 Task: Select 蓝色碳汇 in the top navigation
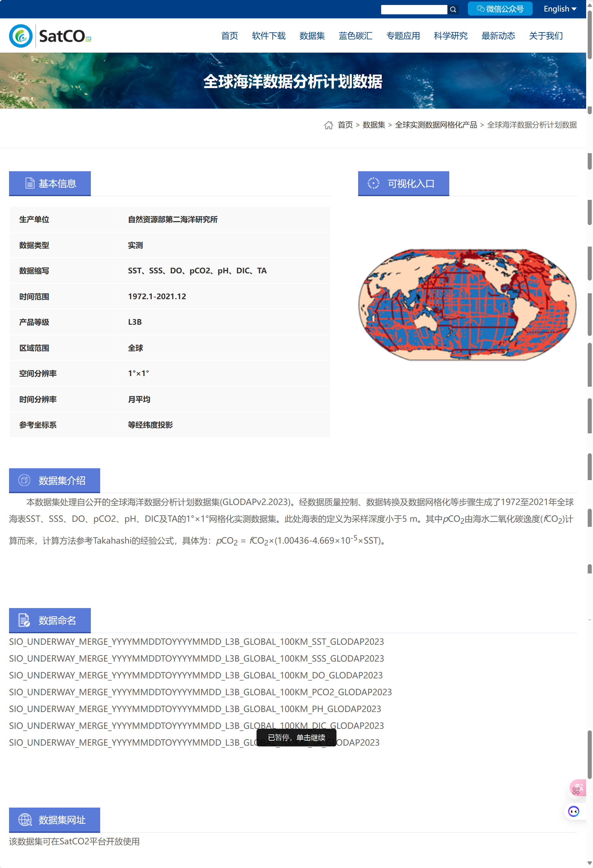point(355,36)
